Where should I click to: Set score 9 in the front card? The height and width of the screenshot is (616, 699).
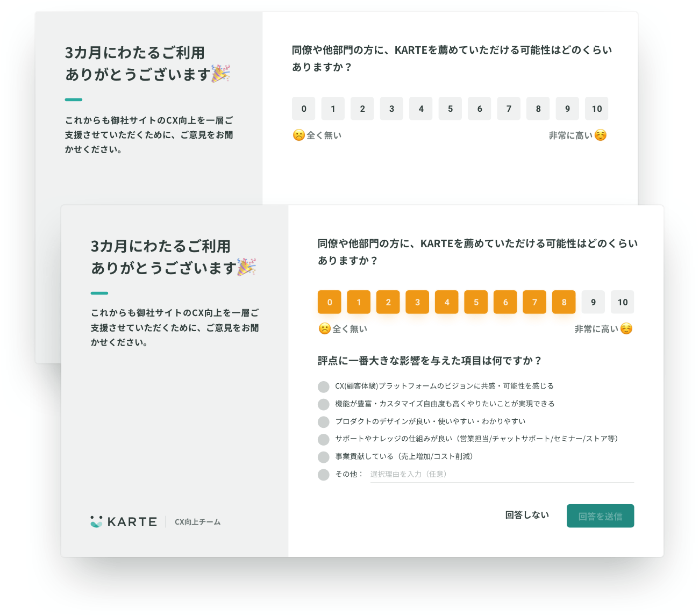[593, 302]
